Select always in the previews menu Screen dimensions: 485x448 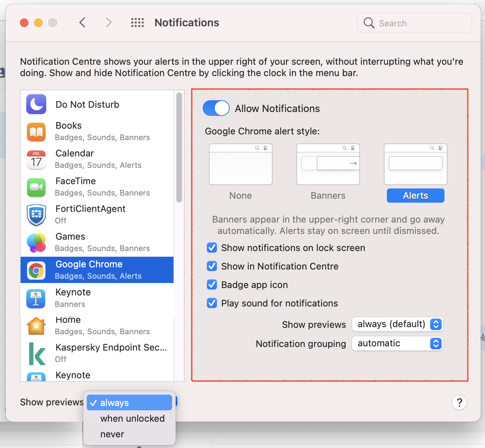pyautogui.click(x=129, y=402)
